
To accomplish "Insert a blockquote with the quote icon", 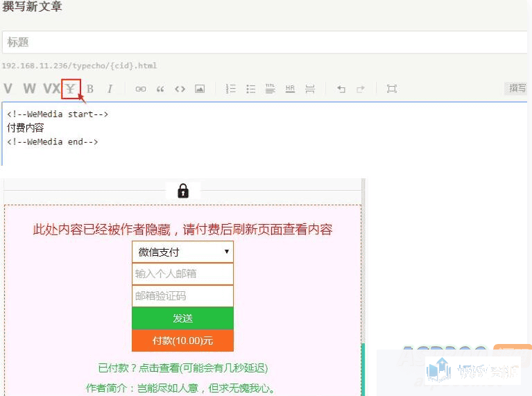I will (x=160, y=89).
